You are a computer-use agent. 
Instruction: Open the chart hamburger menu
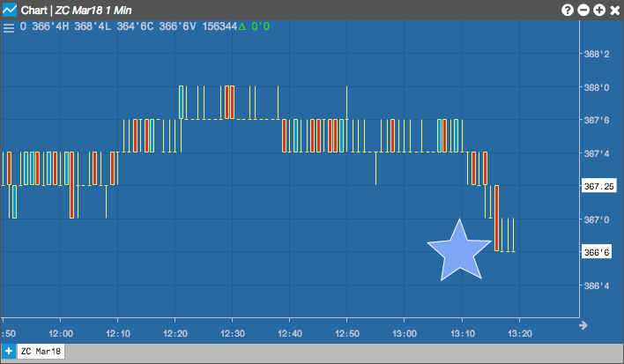click(8, 27)
